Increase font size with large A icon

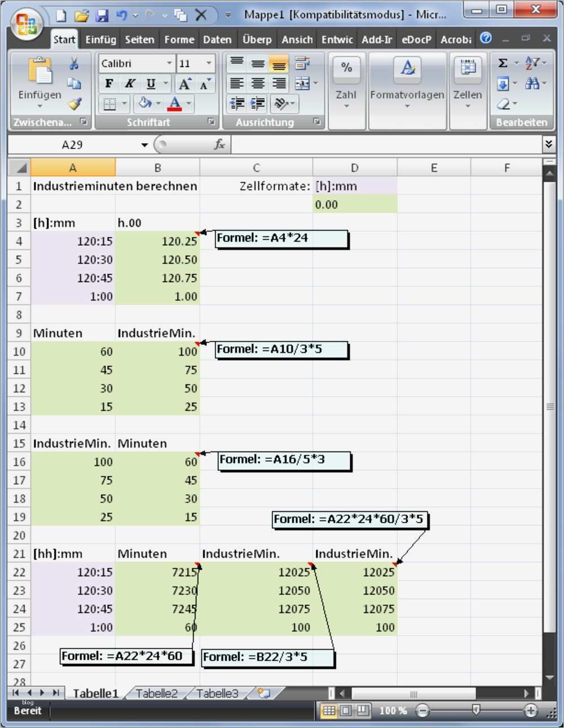(x=184, y=84)
